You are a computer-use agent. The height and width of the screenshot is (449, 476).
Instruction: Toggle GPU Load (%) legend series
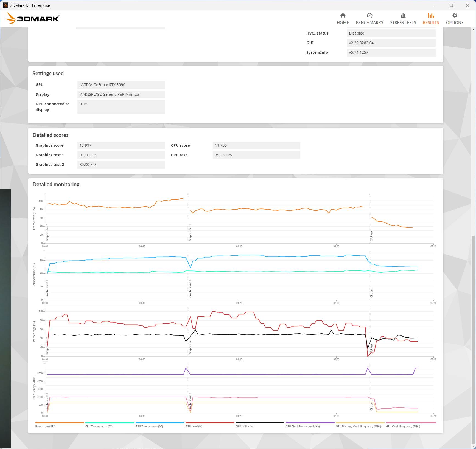tap(194, 426)
